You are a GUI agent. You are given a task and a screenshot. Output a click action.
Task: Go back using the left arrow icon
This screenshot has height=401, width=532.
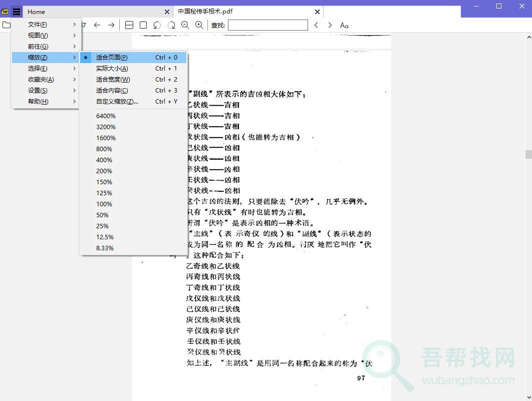tap(97, 25)
